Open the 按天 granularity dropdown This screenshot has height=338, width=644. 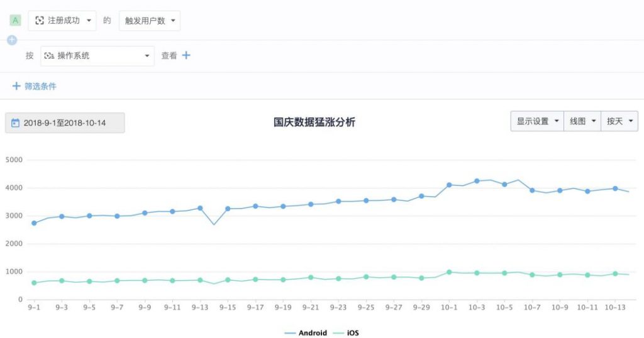click(x=619, y=121)
